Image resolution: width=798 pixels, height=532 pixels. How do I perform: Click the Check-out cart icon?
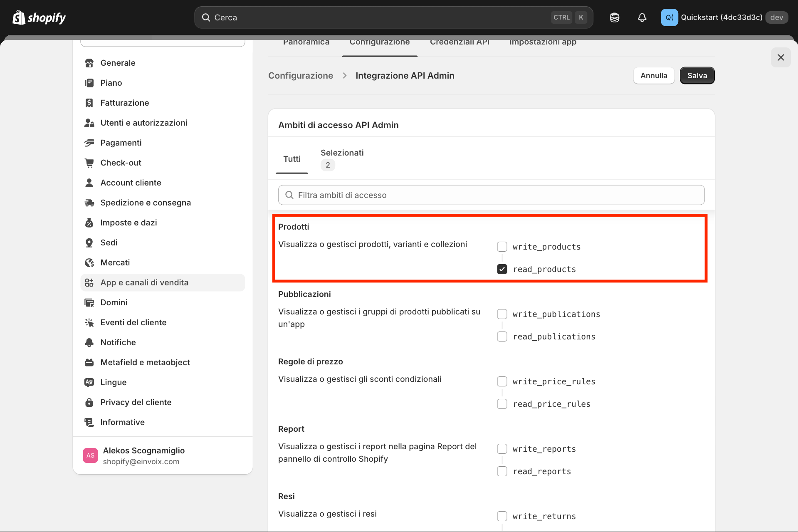89,163
